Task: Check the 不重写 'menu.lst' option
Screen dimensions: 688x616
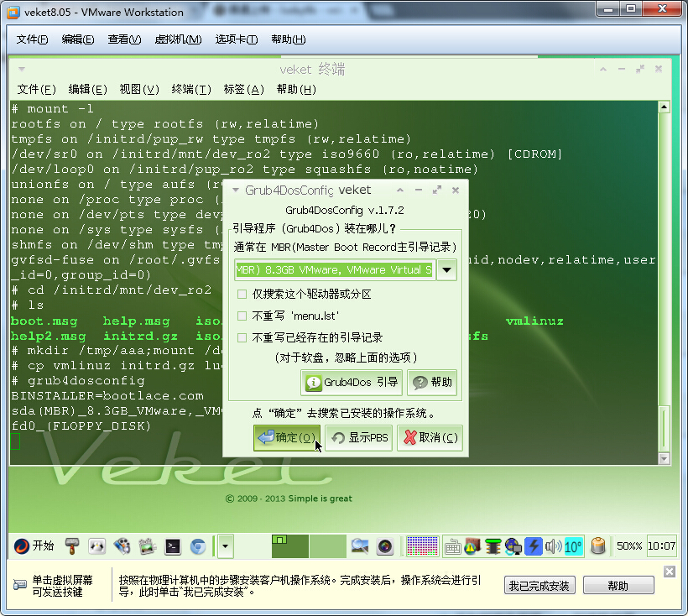Action: tap(242, 316)
